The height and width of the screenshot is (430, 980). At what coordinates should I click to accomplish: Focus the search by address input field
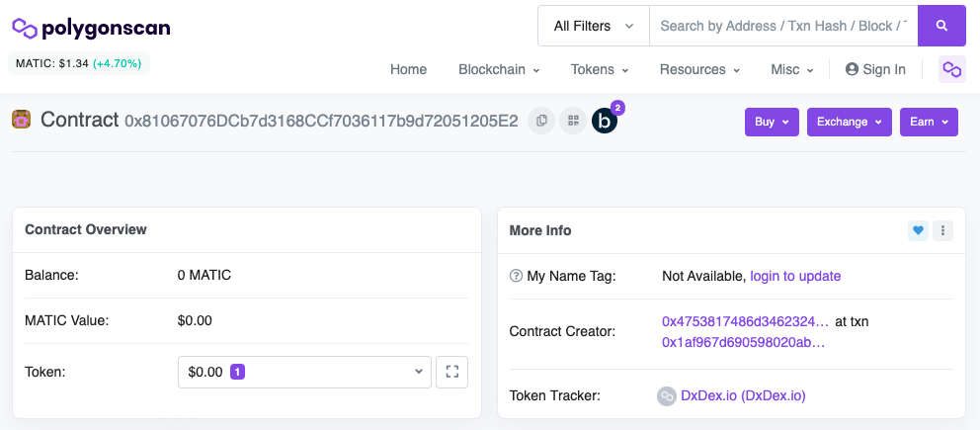[x=783, y=26]
